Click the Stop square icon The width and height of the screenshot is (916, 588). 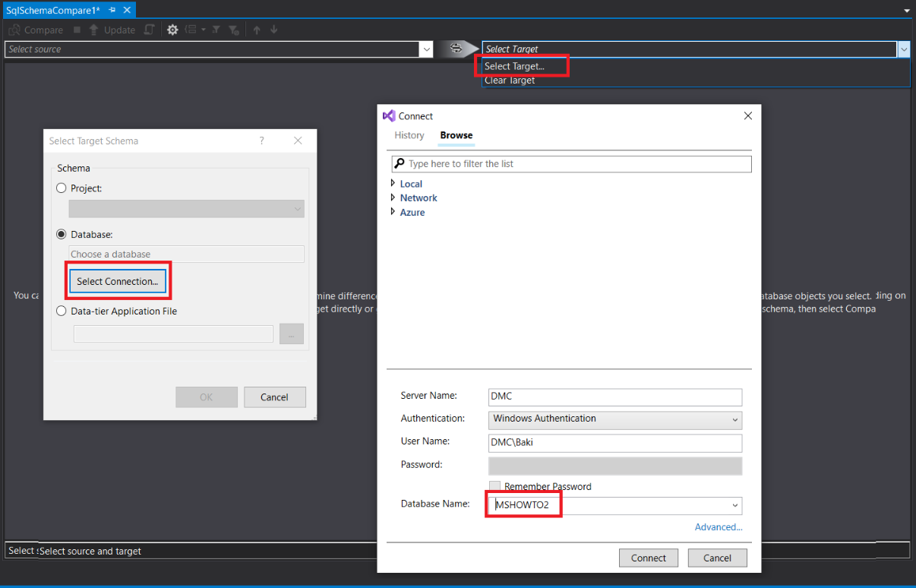(77, 30)
